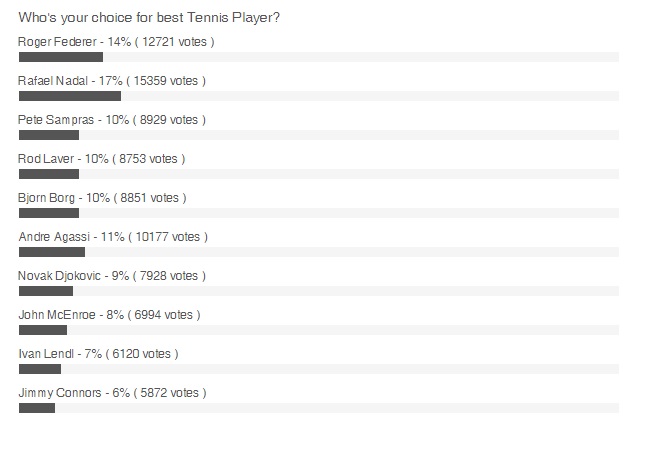The width and height of the screenshot is (668, 458).
Task: Click the Roger Federer poll option
Action: (x=116, y=42)
